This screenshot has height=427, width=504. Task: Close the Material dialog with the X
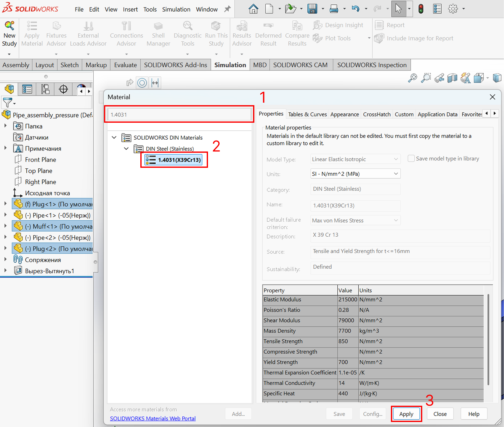pyautogui.click(x=492, y=97)
